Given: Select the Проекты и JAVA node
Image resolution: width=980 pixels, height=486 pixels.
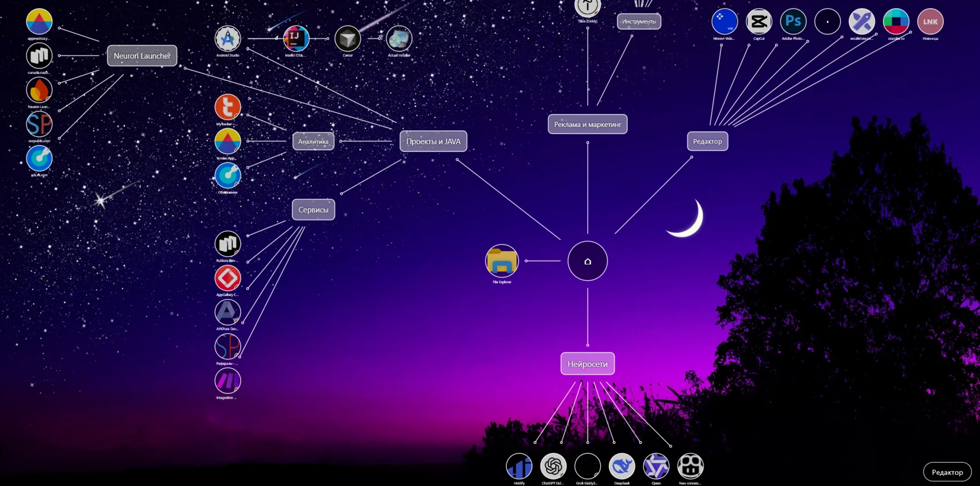Looking at the screenshot, I should [433, 142].
